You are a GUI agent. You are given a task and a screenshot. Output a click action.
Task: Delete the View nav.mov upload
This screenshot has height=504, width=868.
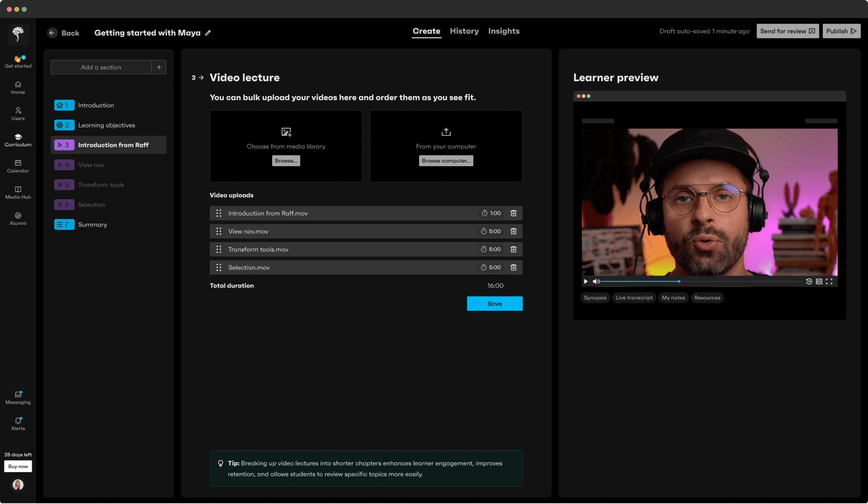[513, 231]
